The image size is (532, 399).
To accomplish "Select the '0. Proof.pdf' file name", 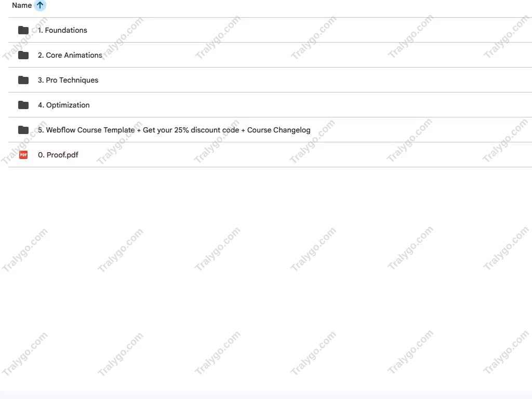I will coord(58,155).
